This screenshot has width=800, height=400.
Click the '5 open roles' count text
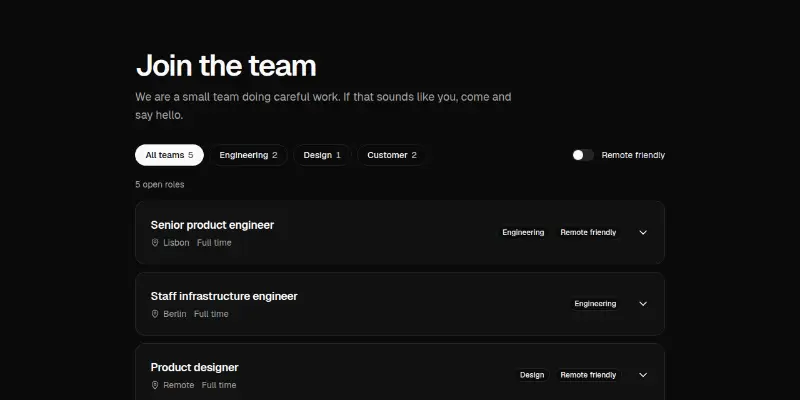pos(160,185)
